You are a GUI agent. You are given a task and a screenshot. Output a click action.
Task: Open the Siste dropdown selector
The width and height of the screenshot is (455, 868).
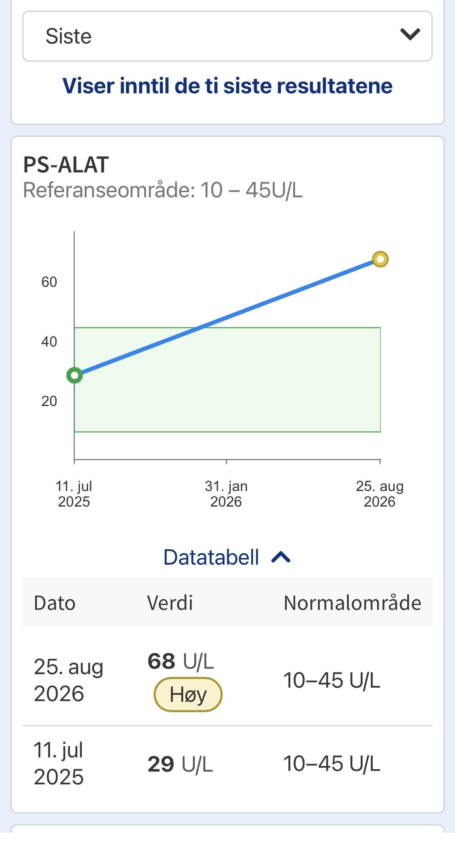tap(227, 36)
